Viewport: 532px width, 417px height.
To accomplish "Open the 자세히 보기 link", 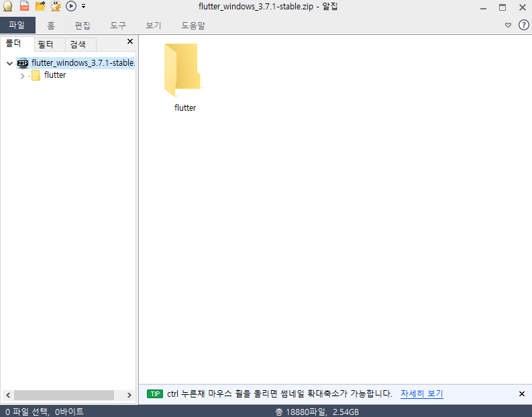I will (422, 393).
